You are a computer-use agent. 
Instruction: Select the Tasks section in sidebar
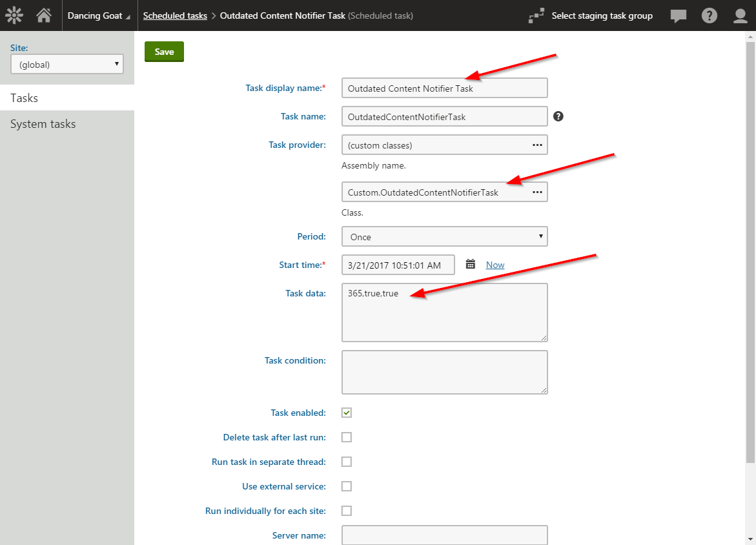click(x=24, y=98)
